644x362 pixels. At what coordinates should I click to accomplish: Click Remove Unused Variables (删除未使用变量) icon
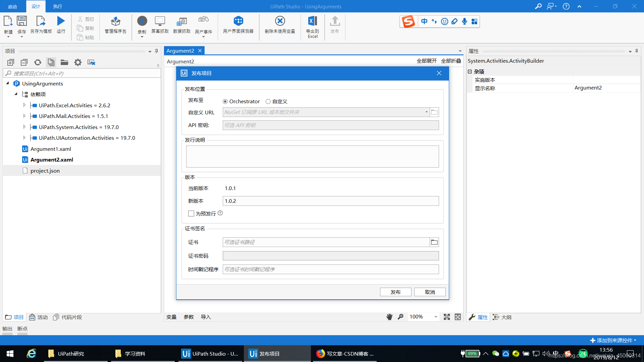tap(280, 21)
